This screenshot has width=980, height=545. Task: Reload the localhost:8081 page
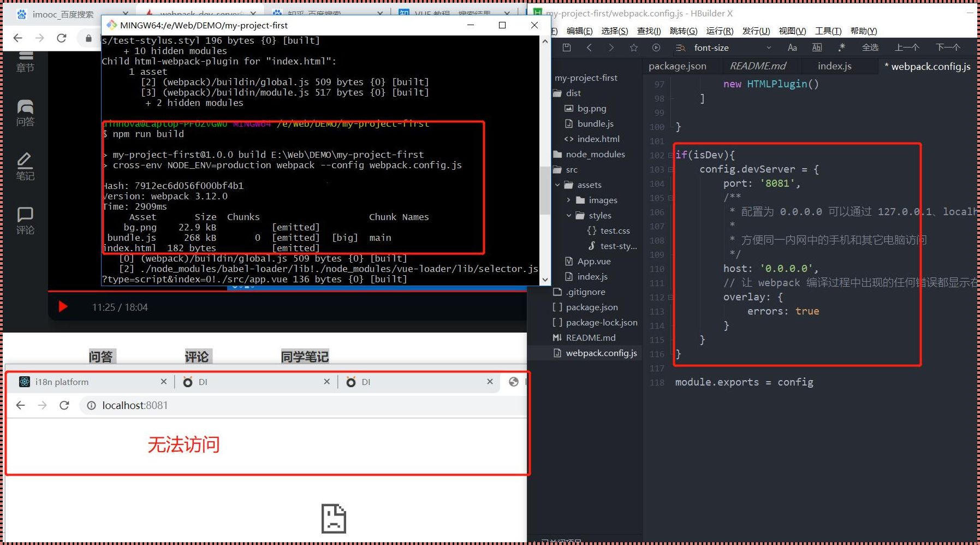[x=64, y=405]
